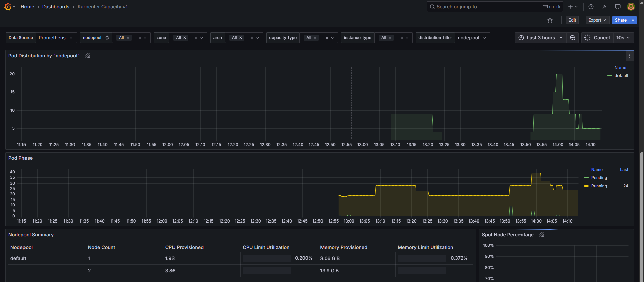The image size is (644, 282).
Task: Open the Export menu button
Action: 597,20
